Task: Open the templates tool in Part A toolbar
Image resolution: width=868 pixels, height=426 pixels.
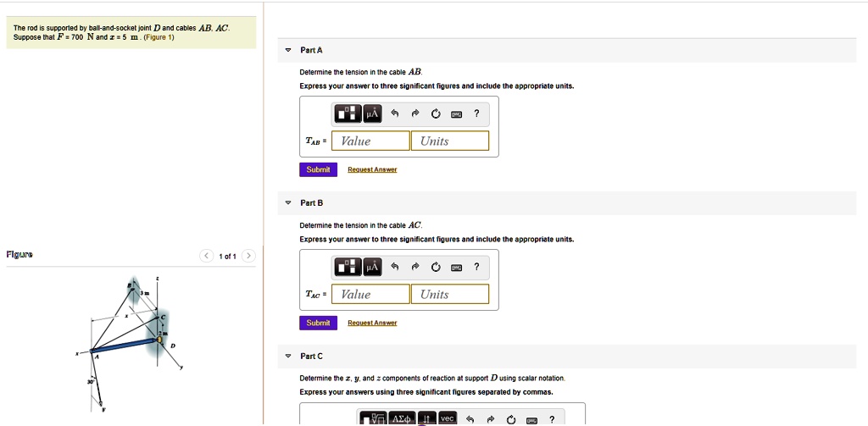Action: tap(348, 113)
